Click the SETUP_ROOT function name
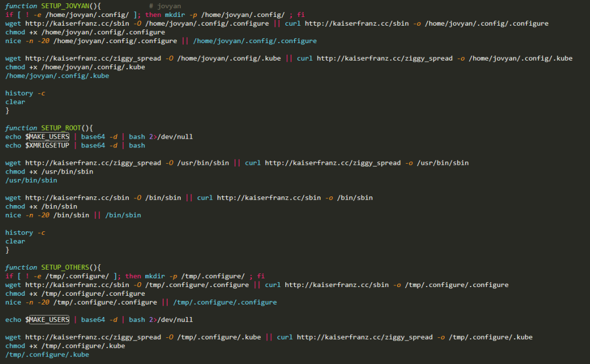 point(61,128)
